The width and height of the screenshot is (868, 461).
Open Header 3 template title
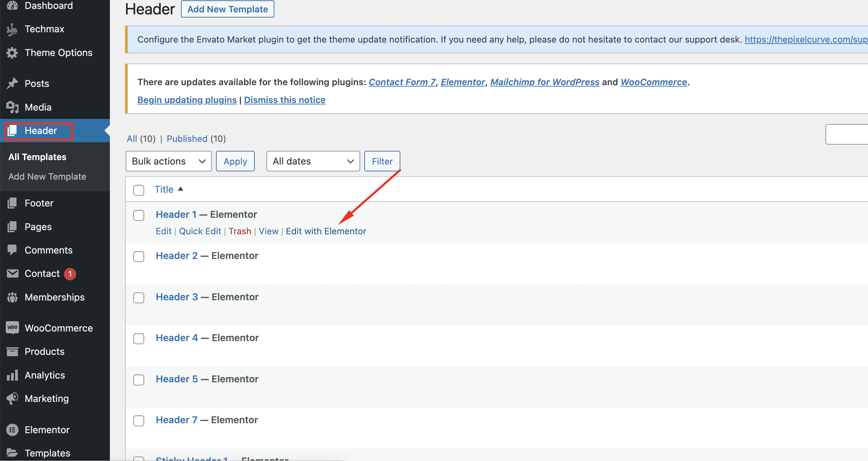pyautogui.click(x=177, y=297)
